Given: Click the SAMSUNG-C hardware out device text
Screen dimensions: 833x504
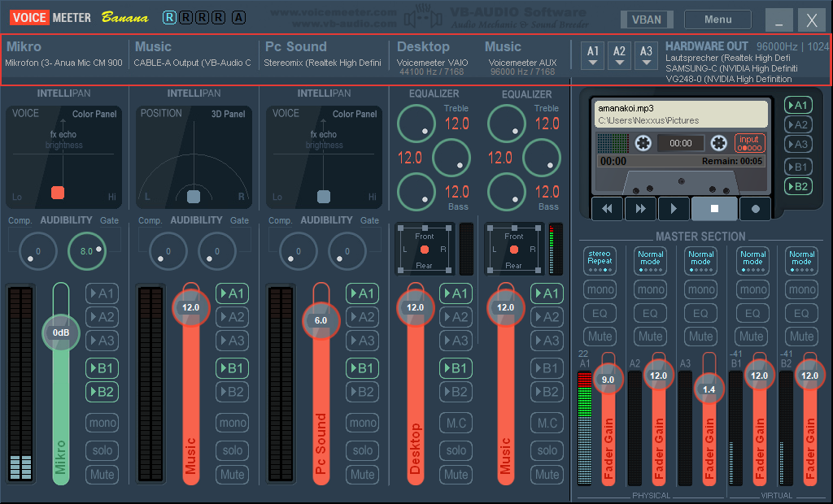Looking at the screenshot, I should pyautogui.click(x=731, y=68).
